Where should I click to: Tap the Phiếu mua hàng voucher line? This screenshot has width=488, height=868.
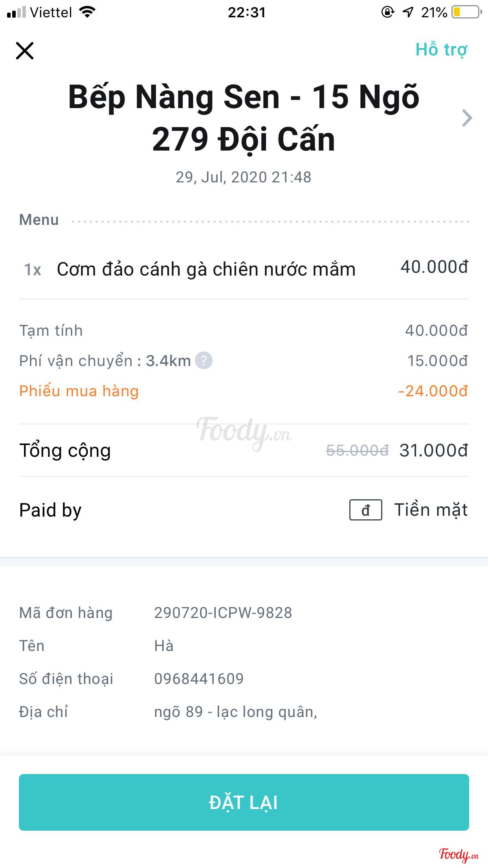click(x=79, y=391)
